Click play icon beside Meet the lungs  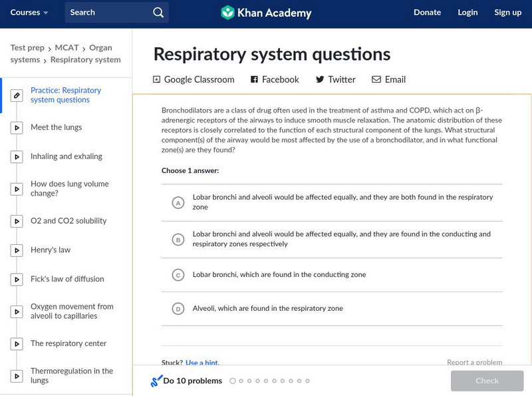click(x=17, y=128)
